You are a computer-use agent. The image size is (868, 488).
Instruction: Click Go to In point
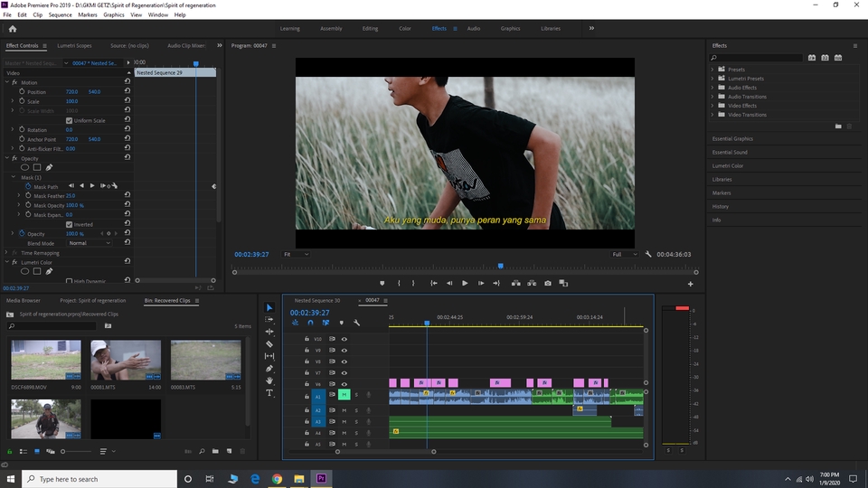coord(434,283)
